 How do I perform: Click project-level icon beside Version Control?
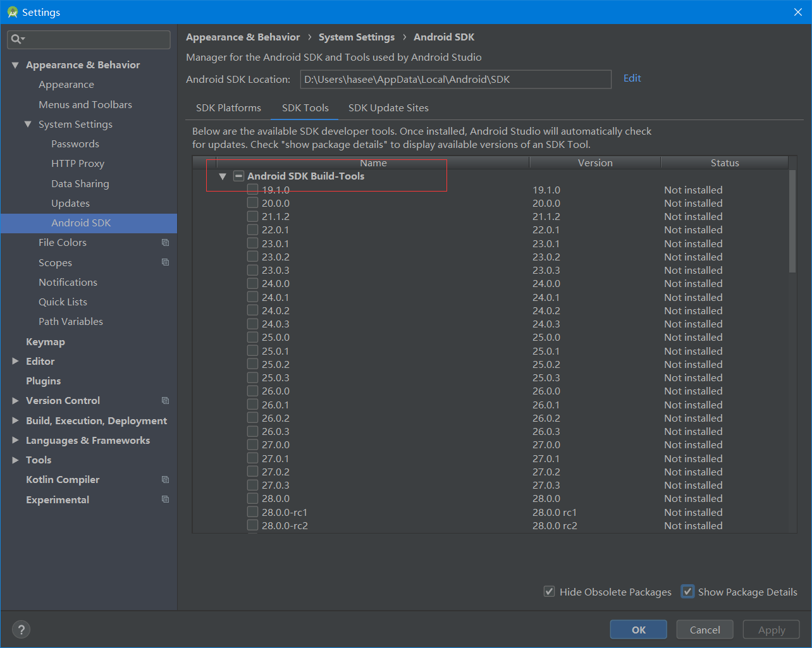point(165,401)
